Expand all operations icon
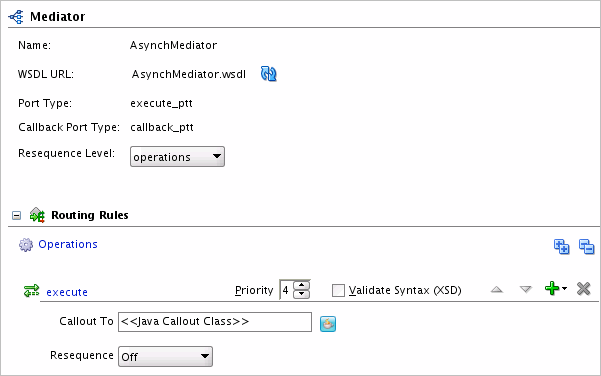Viewport: 601px width, 376px height. [562, 246]
